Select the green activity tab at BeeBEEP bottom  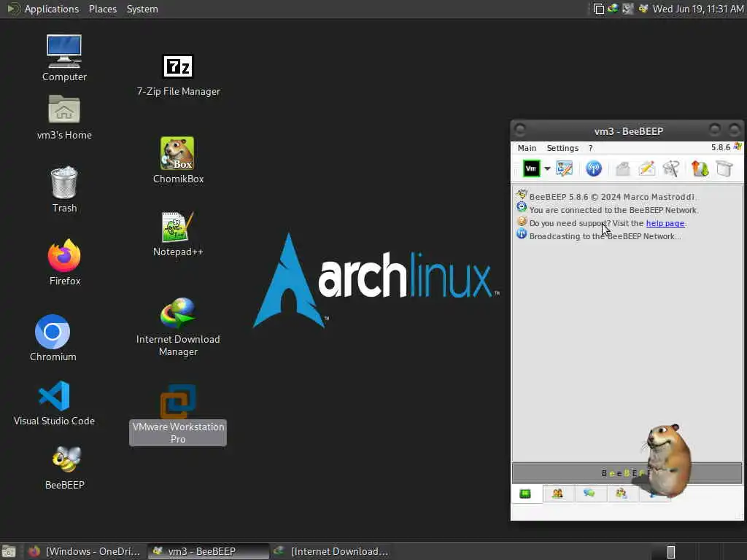[x=525, y=494]
